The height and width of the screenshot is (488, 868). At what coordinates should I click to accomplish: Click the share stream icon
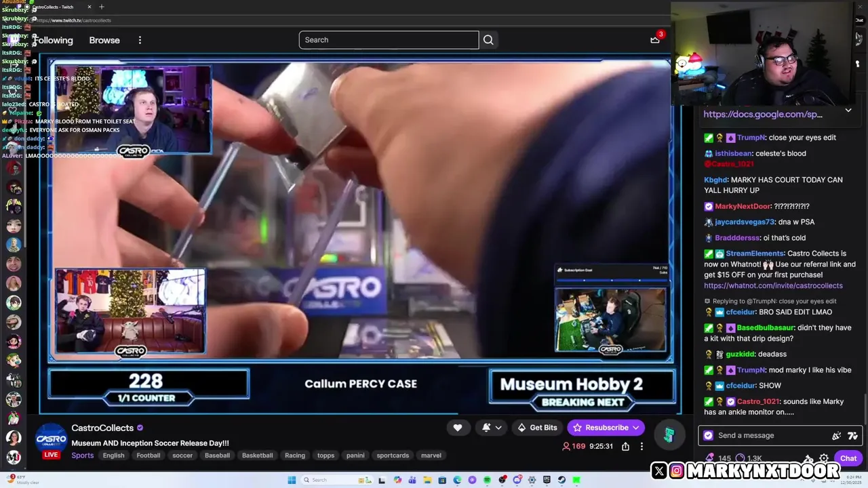click(625, 447)
